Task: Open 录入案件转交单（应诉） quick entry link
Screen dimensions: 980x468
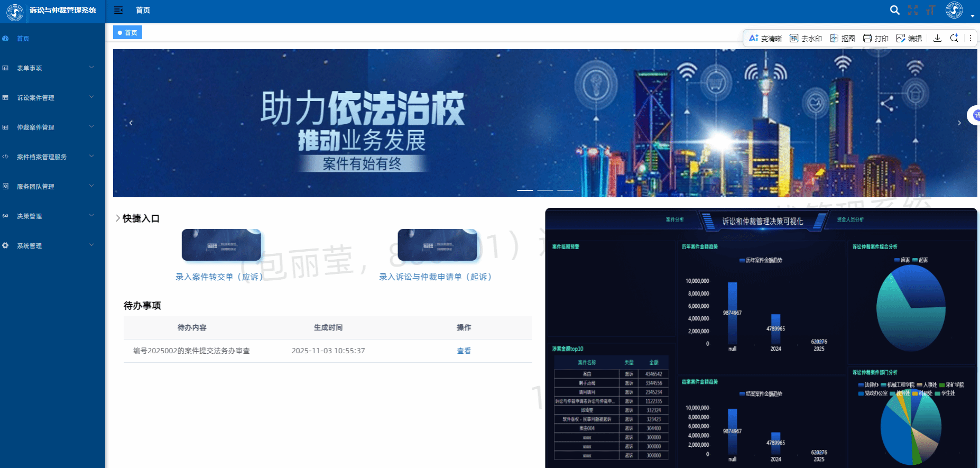Action: pos(219,277)
